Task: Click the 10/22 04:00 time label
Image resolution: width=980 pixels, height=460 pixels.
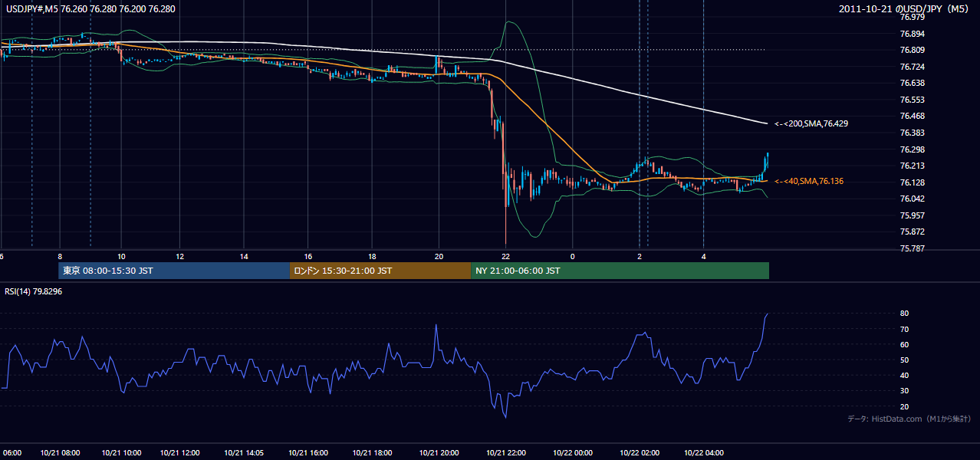Action: 703,453
